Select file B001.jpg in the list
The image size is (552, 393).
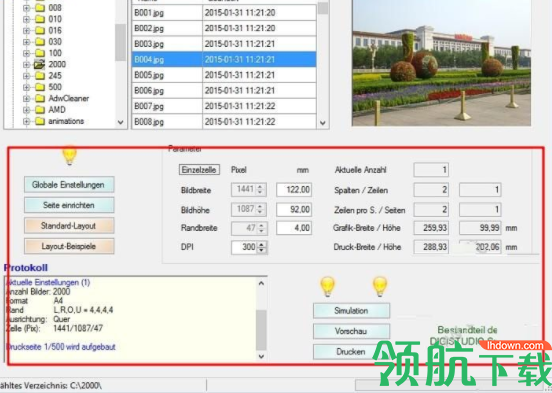(x=167, y=13)
